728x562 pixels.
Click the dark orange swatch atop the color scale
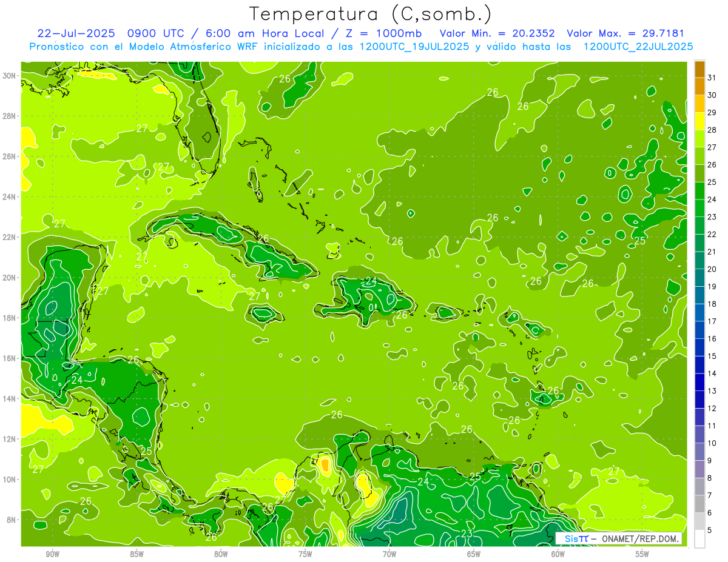pyautogui.click(x=699, y=69)
